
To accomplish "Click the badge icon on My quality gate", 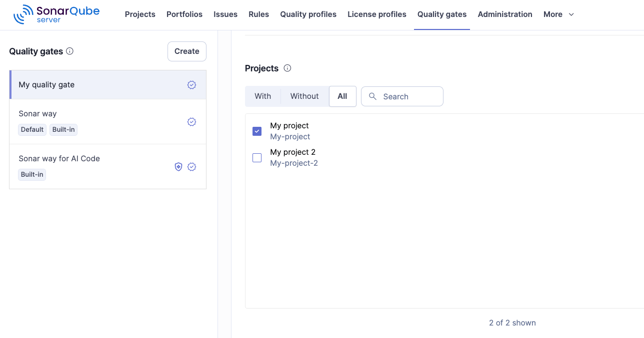I will [191, 85].
